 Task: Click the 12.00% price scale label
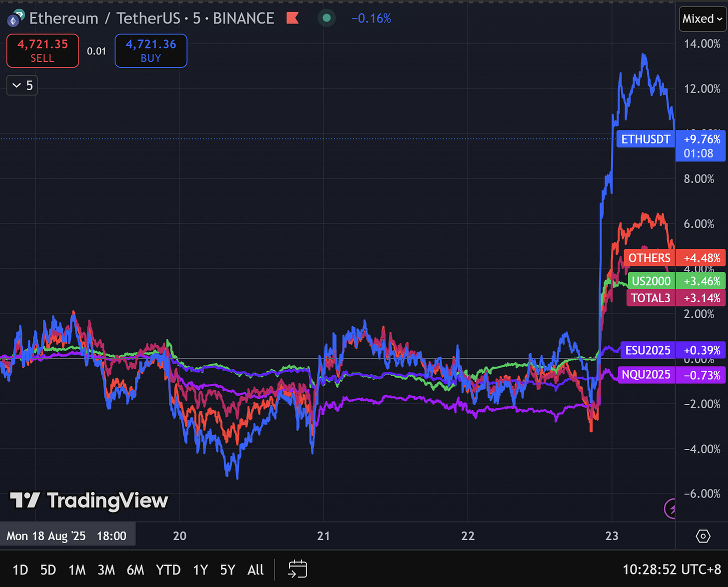[x=702, y=88]
